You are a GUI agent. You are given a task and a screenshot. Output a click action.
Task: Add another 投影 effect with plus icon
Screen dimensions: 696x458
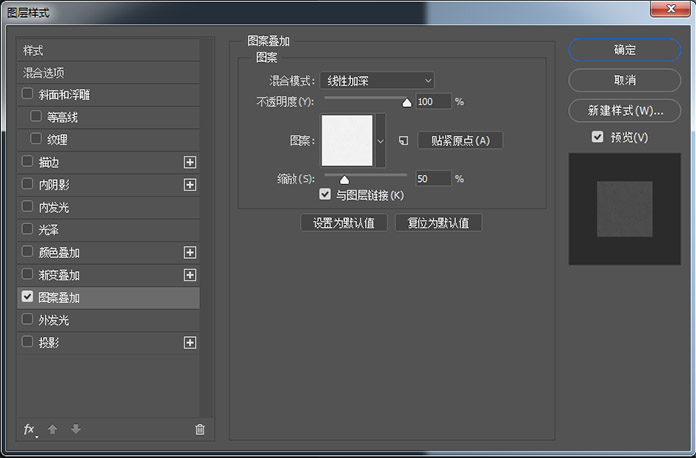tap(190, 343)
